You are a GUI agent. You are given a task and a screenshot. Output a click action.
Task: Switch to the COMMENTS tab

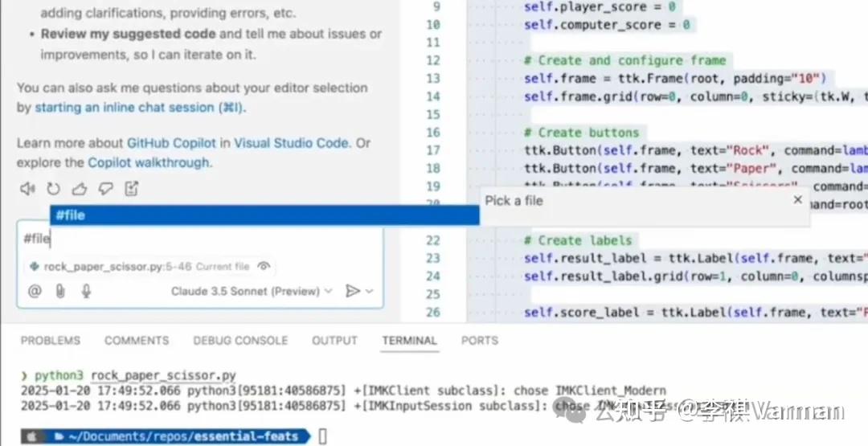pyautogui.click(x=137, y=341)
